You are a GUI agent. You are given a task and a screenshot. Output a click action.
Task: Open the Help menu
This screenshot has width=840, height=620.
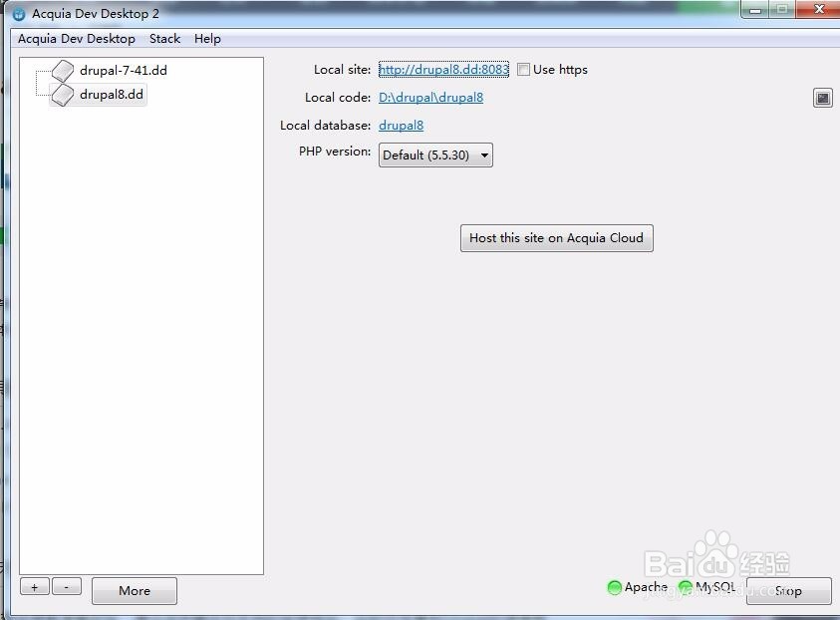click(207, 39)
